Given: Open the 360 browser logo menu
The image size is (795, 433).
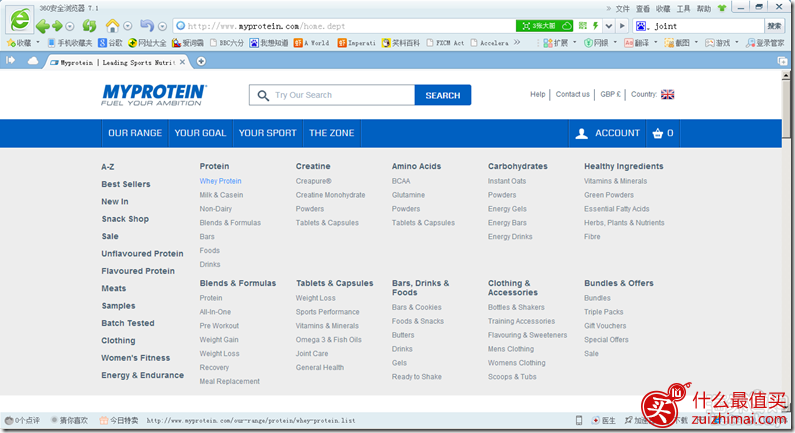Looking at the screenshot, I should (20, 20).
